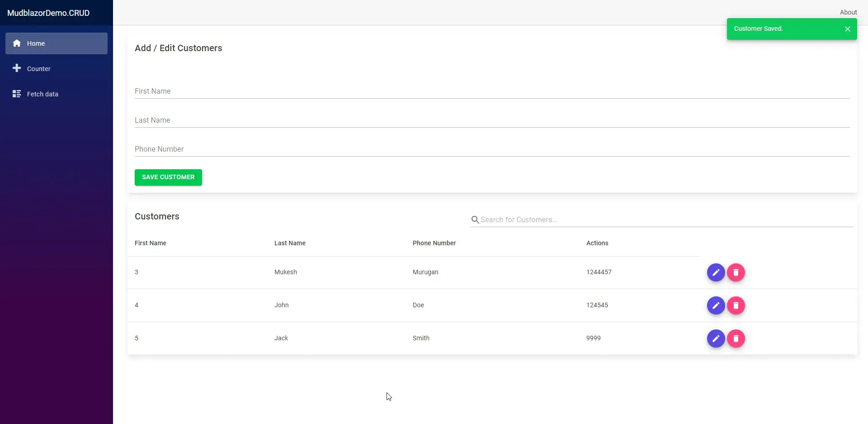Delete the customer Mukesh Murugan

[736, 272]
